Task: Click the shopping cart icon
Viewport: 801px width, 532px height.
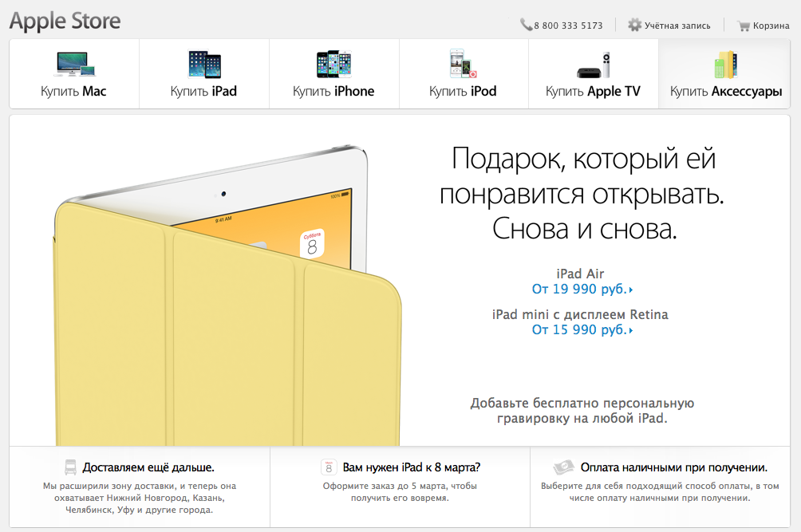Action: (x=744, y=26)
